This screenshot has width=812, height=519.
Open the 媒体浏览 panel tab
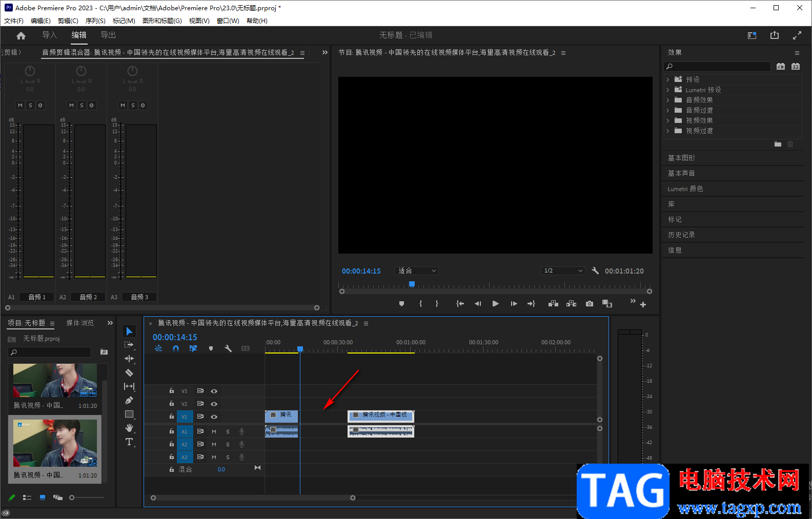[x=80, y=323]
